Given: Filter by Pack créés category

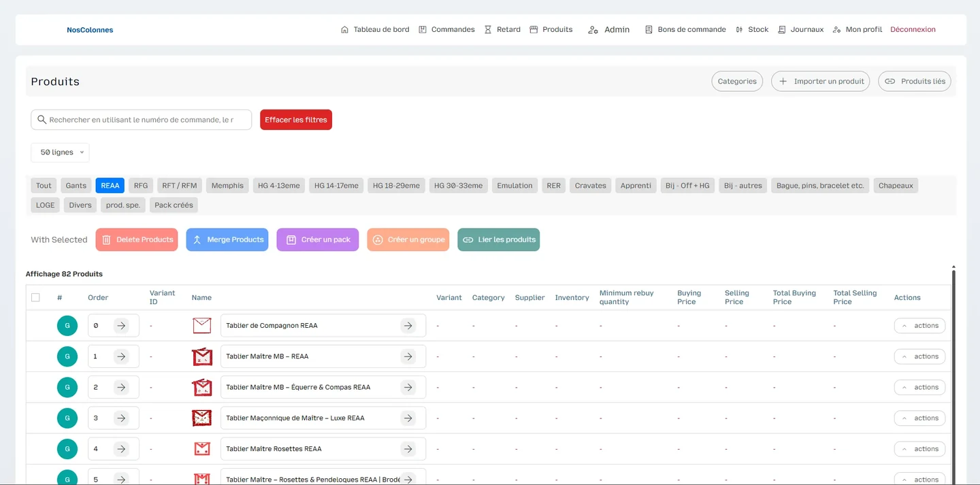Looking at the screenshot, I should [x=174, y=205].
